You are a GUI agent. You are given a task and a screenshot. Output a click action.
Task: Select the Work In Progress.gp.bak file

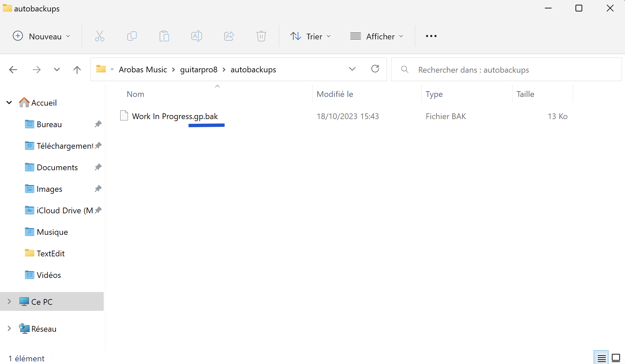[175, 116]
